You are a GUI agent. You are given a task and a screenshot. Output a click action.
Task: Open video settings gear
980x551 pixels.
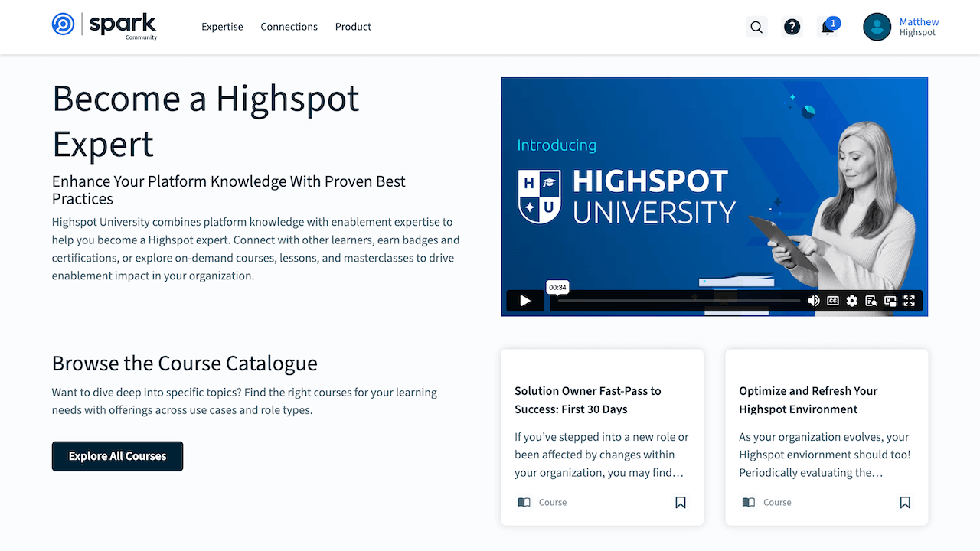pyautogui.click(x=852, y=301)
